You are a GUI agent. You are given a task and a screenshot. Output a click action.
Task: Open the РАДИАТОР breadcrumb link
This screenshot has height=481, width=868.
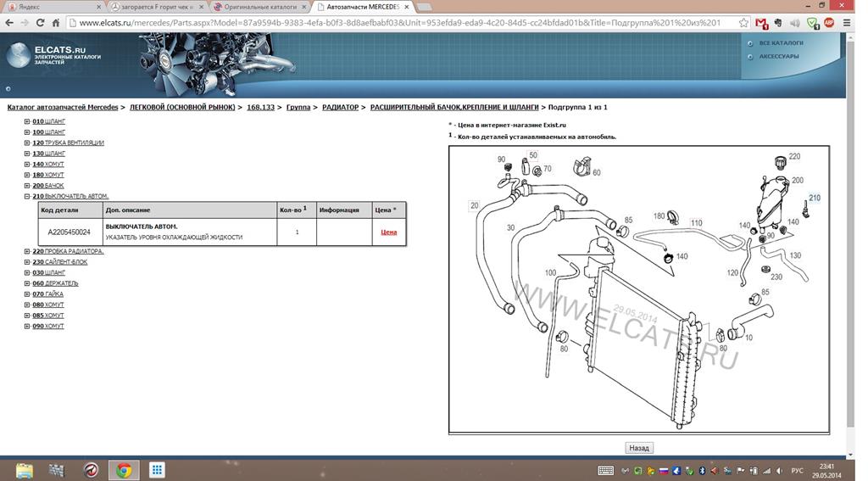tap(340, 108)
